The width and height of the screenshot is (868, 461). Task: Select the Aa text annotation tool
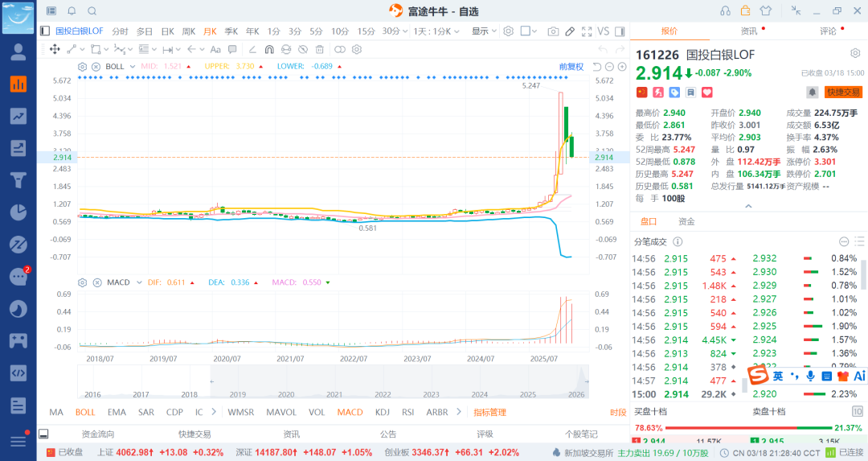(x=215, y=49)
